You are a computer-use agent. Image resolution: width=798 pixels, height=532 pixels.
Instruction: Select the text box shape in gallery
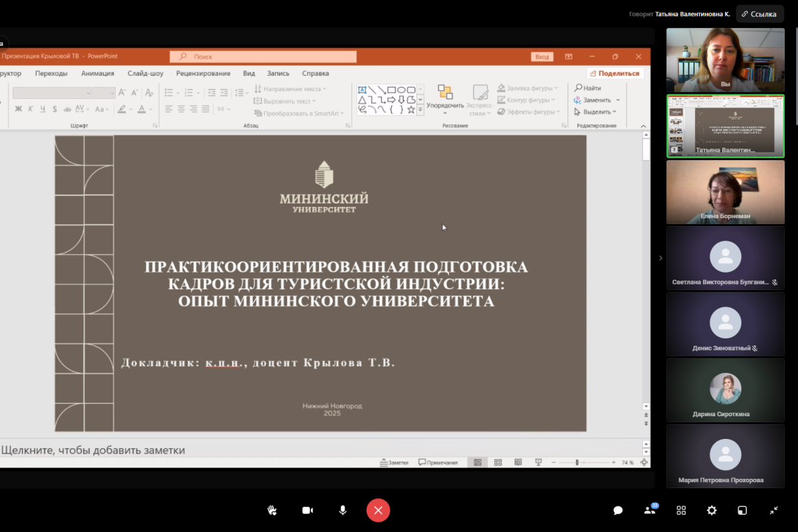point(362,90)
